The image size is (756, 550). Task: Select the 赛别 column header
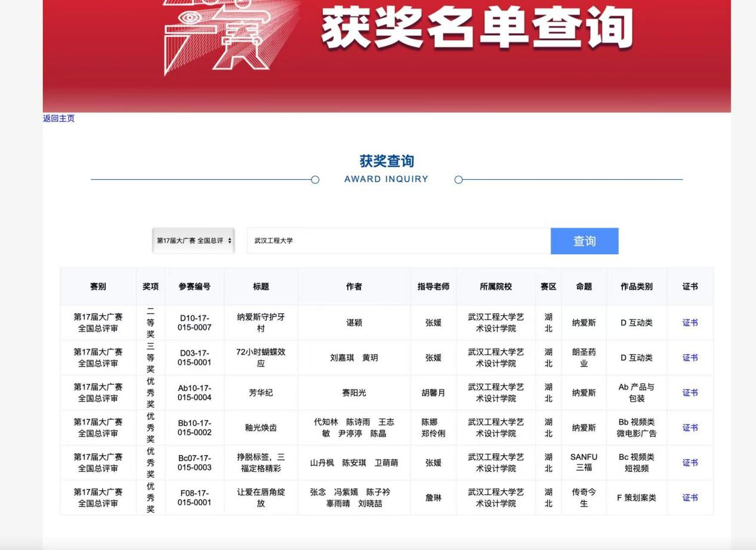98,287
